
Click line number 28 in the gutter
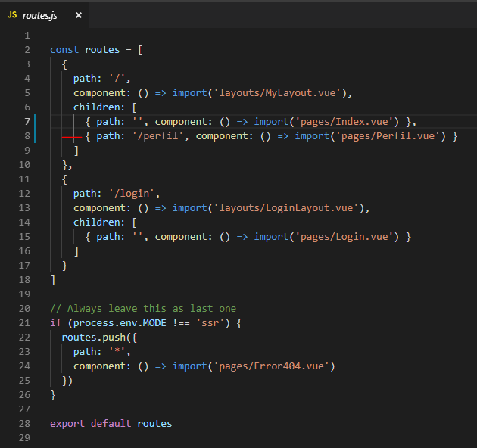point(25,424)
